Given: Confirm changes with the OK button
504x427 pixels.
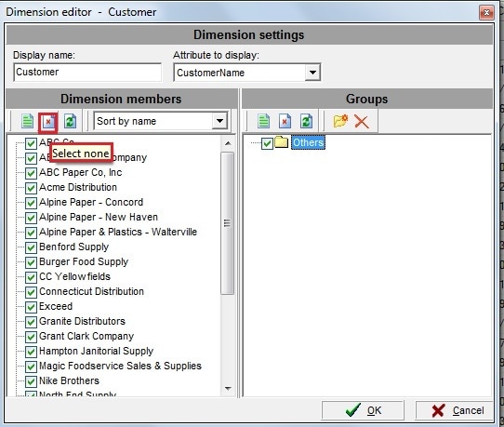Looking at the screenshot, I should pos(363,410).
